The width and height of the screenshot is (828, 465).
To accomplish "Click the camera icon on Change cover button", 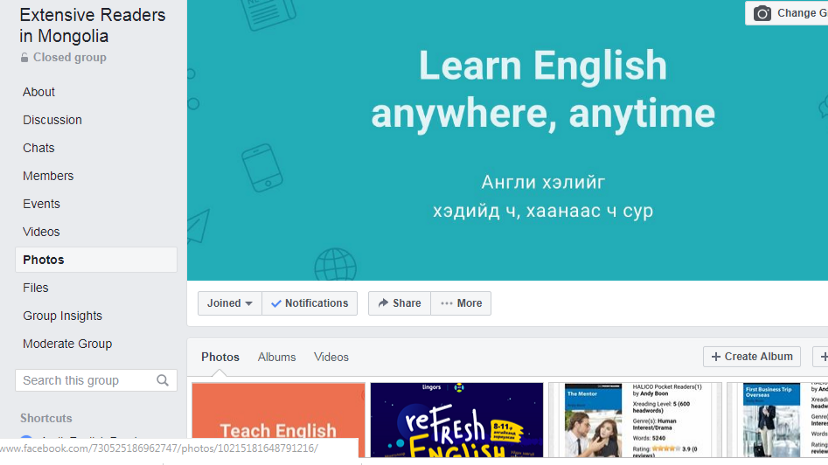I will tap(761, 13).
